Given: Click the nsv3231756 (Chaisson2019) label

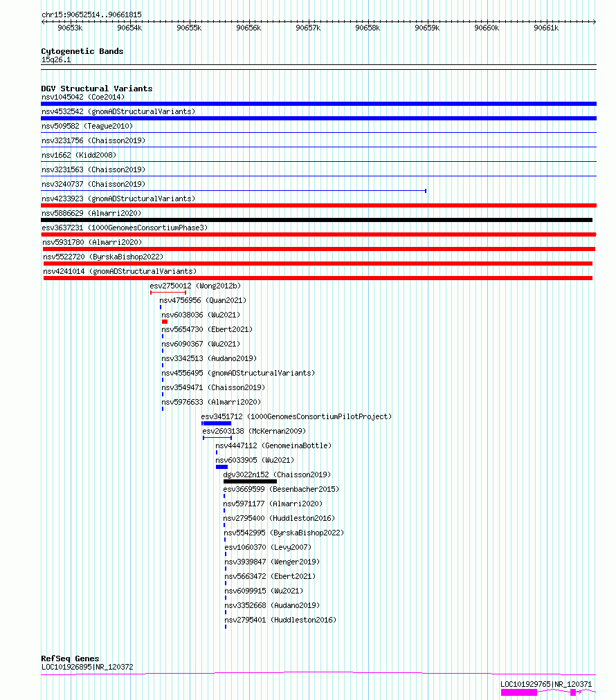Looking at the screenshot, I should (x=93, y=140).
